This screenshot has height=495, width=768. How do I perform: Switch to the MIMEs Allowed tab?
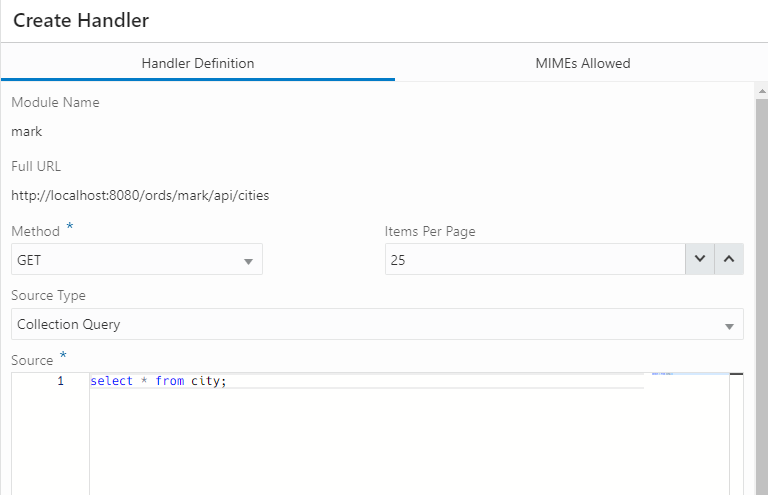click(x=582, y=63)
